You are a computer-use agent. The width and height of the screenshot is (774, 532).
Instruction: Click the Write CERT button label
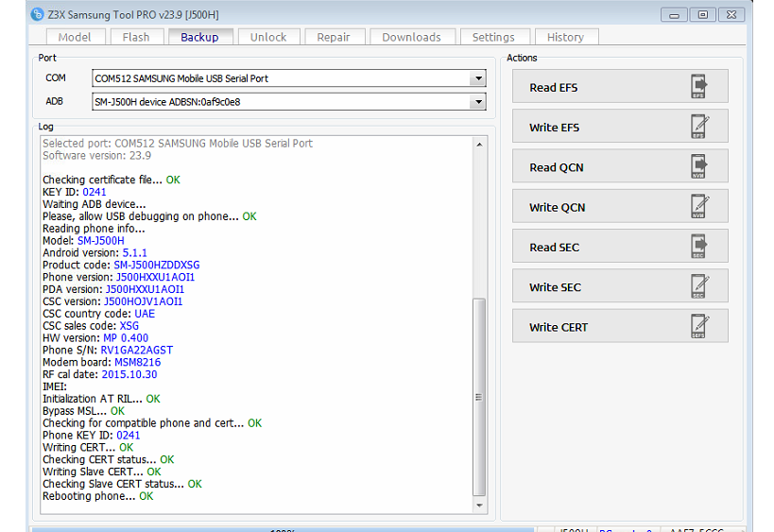[x=559, y=327]
